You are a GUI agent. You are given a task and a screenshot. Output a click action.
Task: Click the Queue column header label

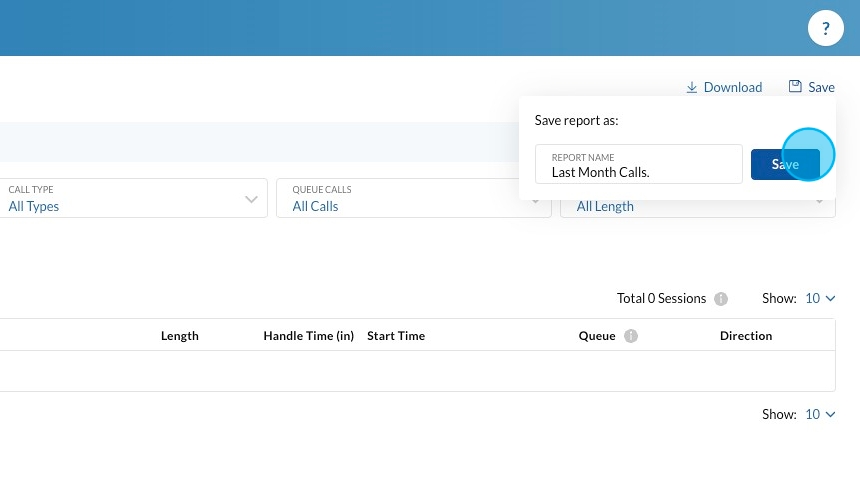[x=597, y=336]
